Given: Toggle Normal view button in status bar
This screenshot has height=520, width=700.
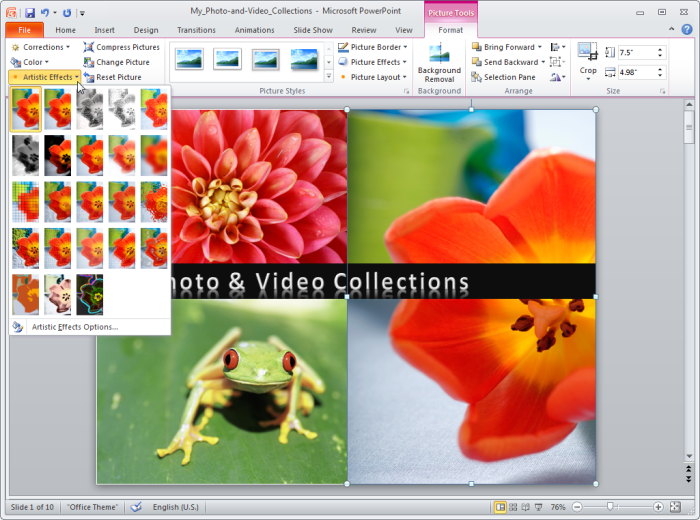Looking at the screenshot, I should point(500,507).
